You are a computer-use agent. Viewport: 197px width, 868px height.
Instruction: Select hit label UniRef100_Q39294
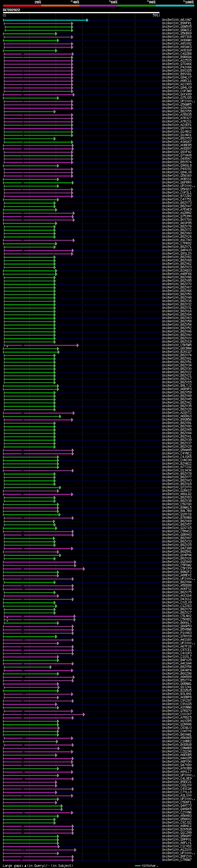coord(177,108)
